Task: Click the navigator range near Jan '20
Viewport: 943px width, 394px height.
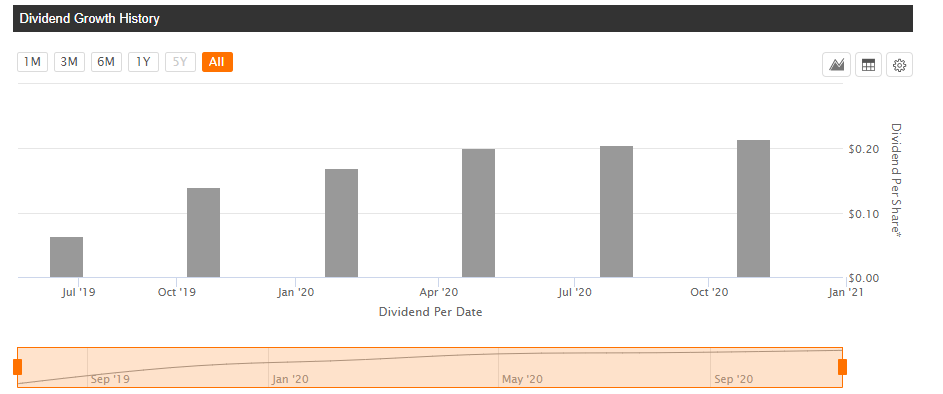Action: (x=290, y=380)
